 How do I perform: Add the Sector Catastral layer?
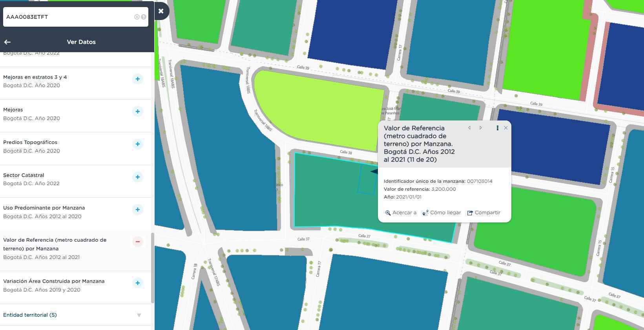[137, 177]
